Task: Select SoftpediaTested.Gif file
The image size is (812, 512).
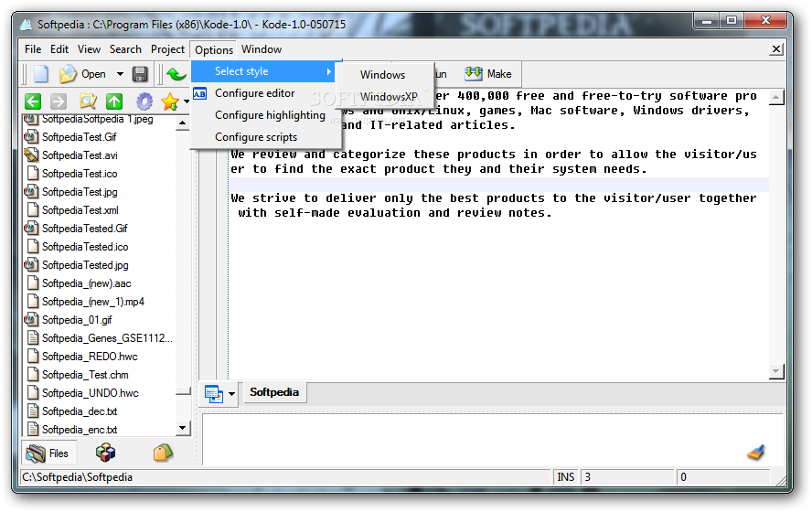Action: [85, 229]
